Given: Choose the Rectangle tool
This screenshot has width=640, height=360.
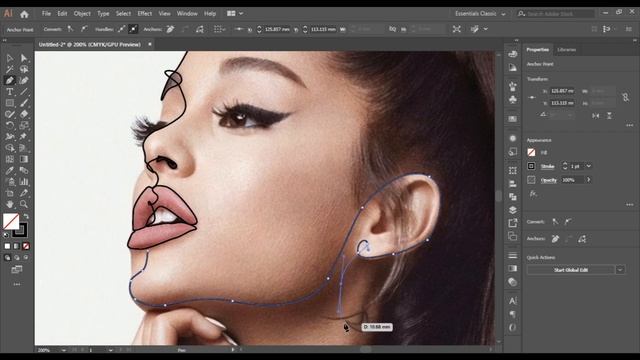Looking at the screenshot, I should pos(10,103).
